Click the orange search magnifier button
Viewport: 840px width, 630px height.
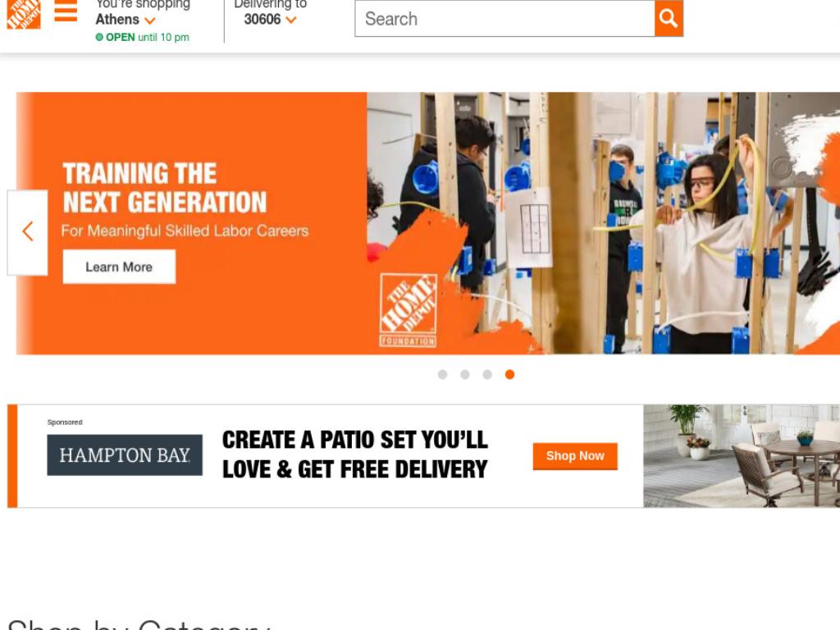point(669,18)
